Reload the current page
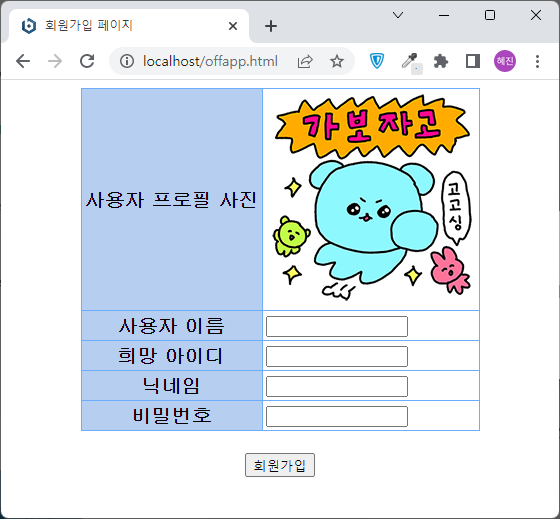This screenshot has width=560, height=519. 87,61
